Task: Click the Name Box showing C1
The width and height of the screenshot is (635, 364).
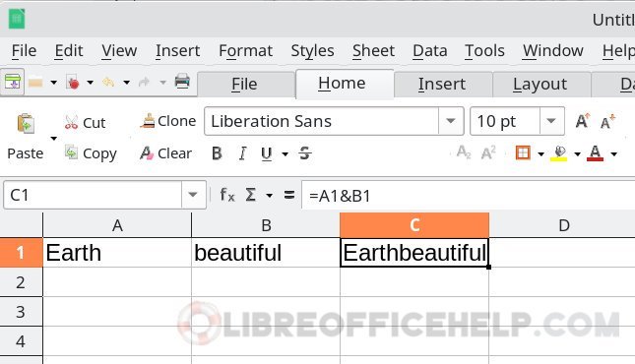Action: 93,195
